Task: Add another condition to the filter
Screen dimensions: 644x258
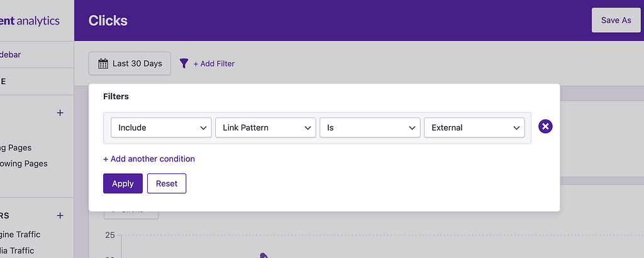Action: coord(149,159)
